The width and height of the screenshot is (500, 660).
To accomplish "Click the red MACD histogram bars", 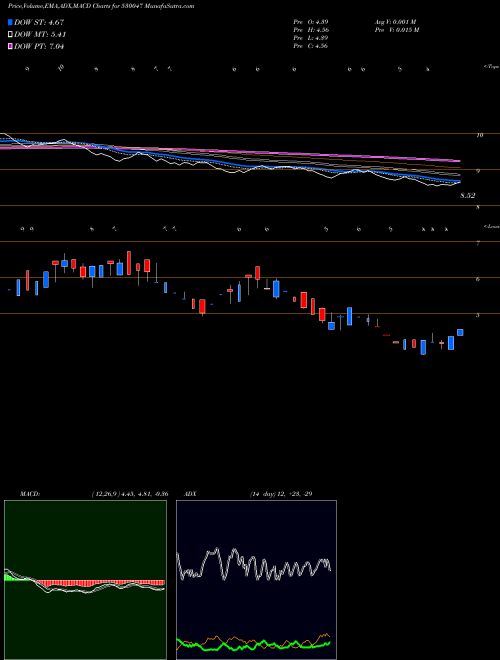I will [x=101, y=583].
